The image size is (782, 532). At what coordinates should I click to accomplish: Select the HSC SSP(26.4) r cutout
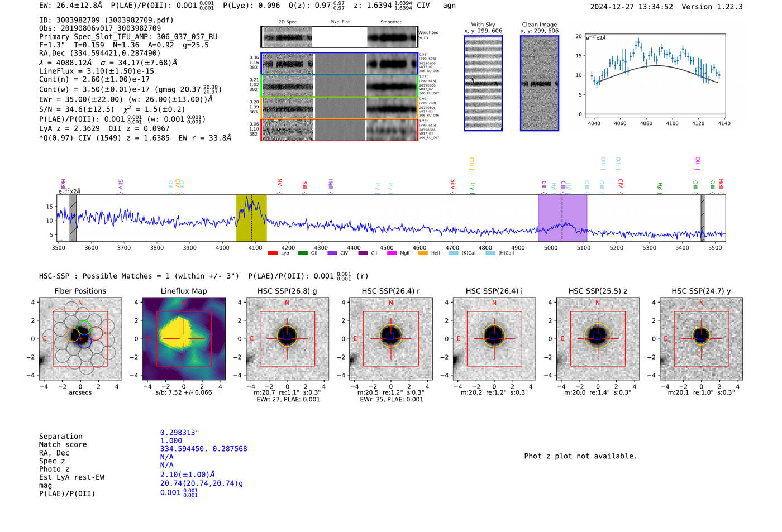[390, 339]
